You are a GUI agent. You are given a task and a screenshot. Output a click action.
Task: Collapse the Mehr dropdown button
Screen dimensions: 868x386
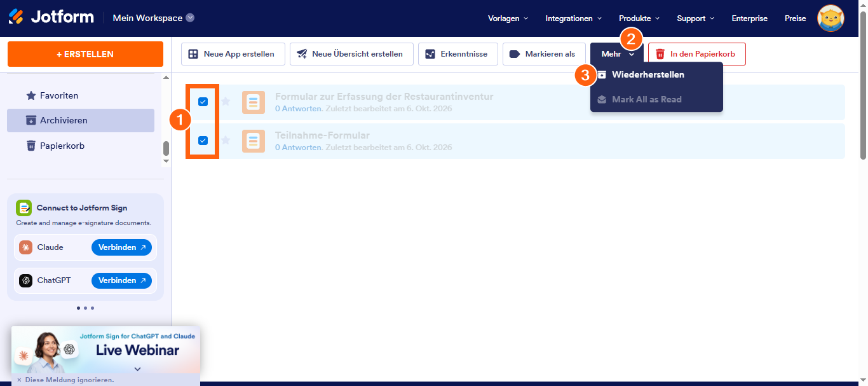(x=617, y=54)
